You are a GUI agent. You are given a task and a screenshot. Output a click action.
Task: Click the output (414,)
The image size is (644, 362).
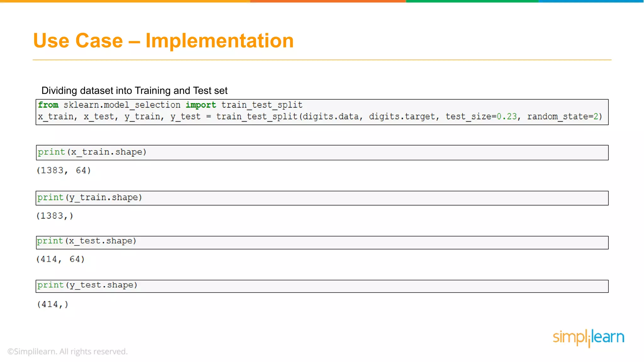[53, 304]
